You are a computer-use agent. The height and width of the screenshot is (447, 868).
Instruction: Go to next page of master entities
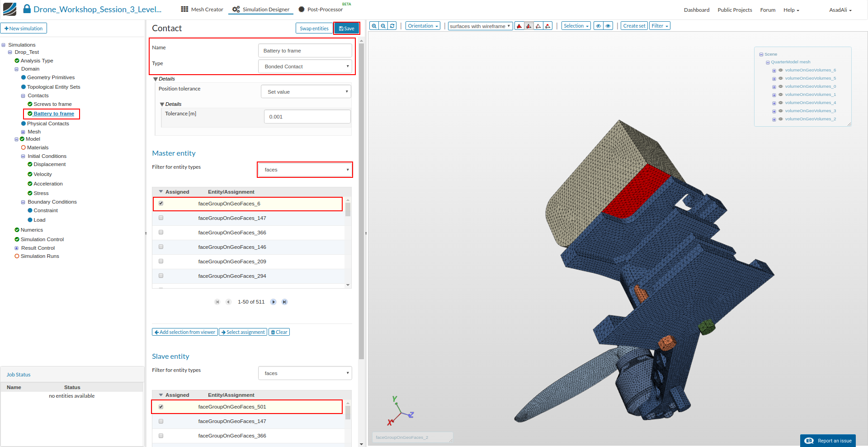click(274, 302)
